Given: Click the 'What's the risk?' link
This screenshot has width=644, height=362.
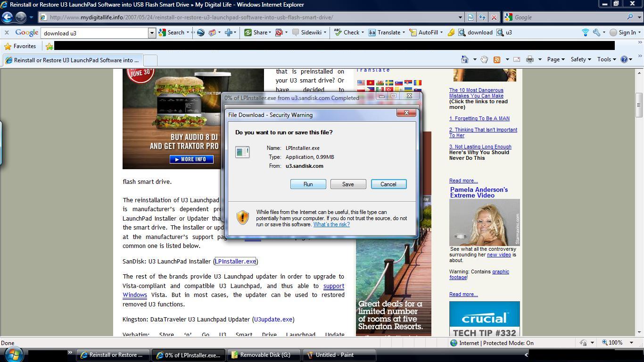Looking at the screenshot, I should (x=331, y=224).
